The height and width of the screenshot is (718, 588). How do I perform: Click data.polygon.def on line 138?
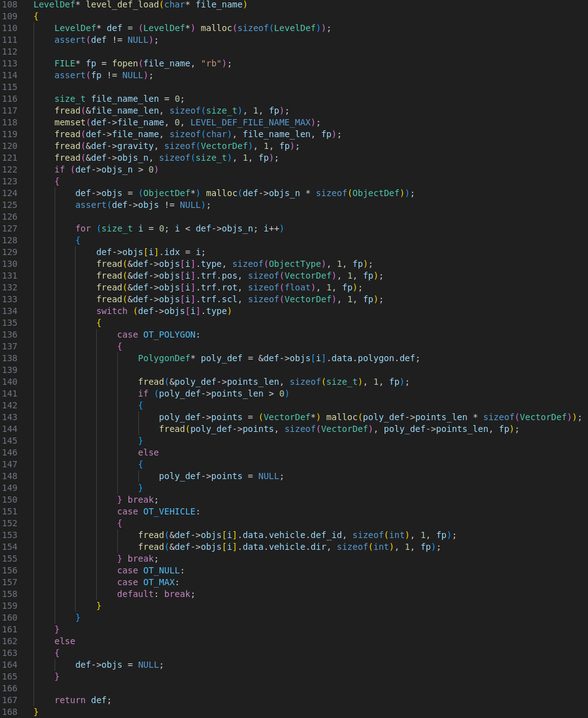pos(373,359)
